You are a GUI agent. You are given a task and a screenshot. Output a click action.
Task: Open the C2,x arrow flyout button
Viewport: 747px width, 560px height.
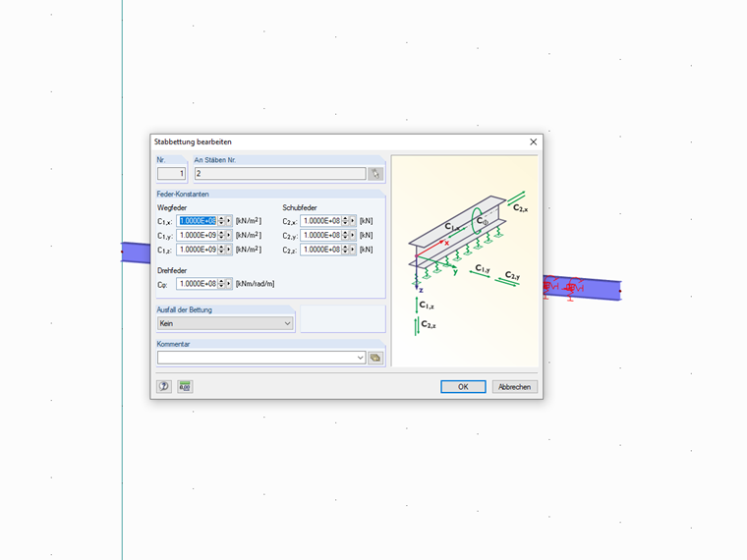click(353, 221)
